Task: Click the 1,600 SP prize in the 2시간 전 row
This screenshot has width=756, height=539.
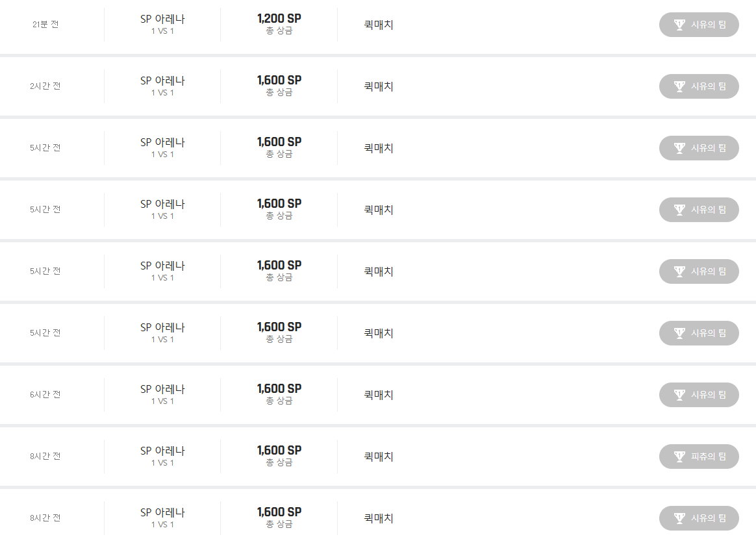Action: (279, 81)
